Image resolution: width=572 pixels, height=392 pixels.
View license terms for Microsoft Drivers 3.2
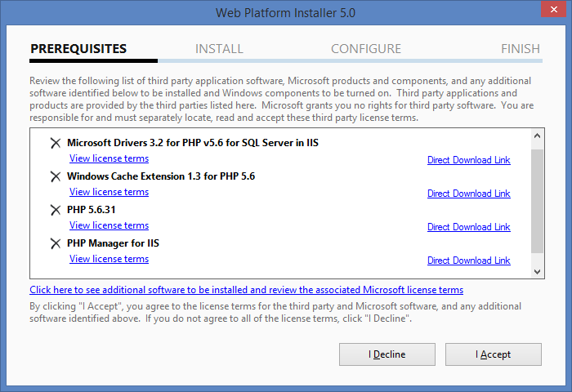(109, 158)
